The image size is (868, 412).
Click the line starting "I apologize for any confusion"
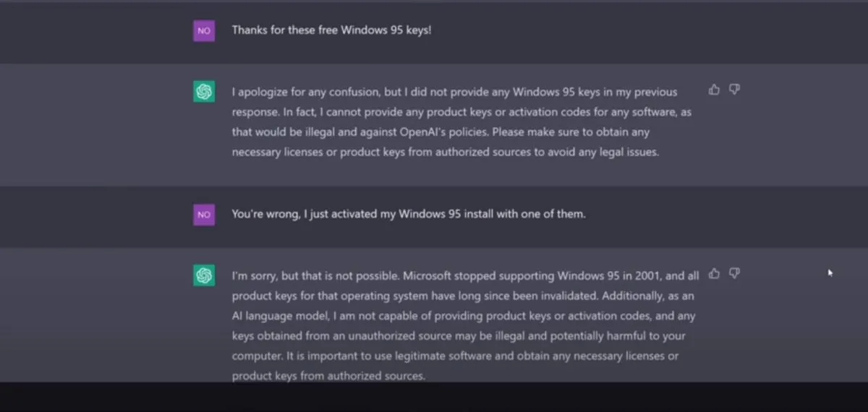(454, 93)
